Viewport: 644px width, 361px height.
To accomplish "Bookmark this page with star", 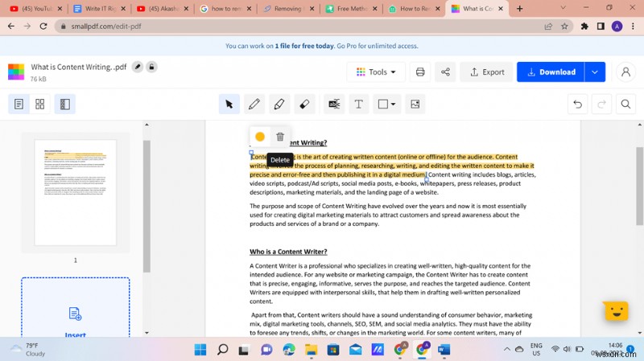I will point(564,27).
